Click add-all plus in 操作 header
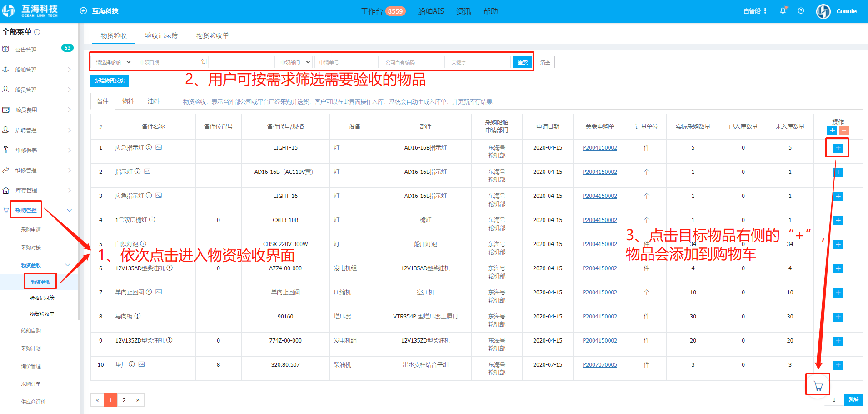Viewport: 868px width, 414px height. coord(832,131)
